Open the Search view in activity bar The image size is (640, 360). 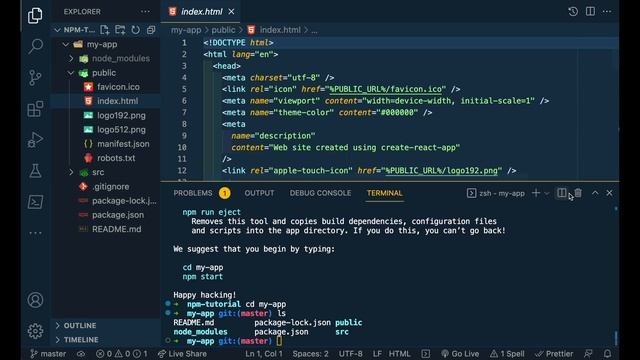click(35, 46)
